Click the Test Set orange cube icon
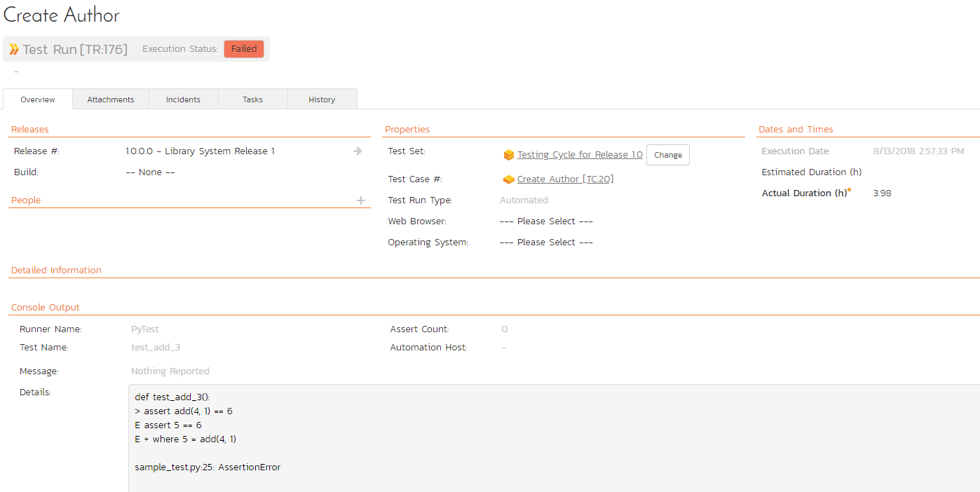This screenshot has height=492, width=980. [x=509, y=156]
